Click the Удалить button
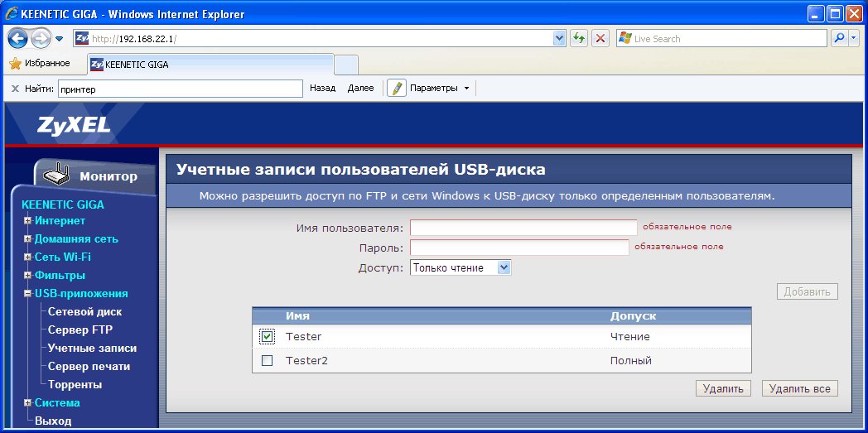 (723, 388)
